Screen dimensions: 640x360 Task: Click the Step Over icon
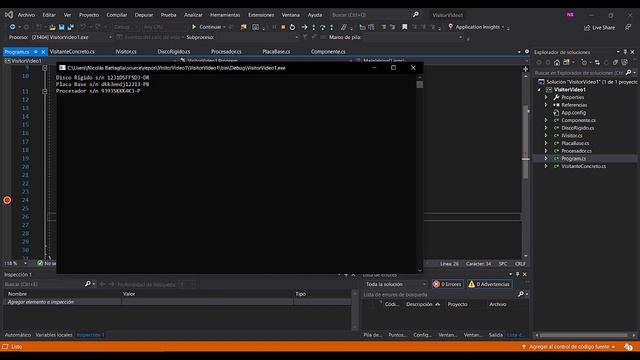coord(322,27)
